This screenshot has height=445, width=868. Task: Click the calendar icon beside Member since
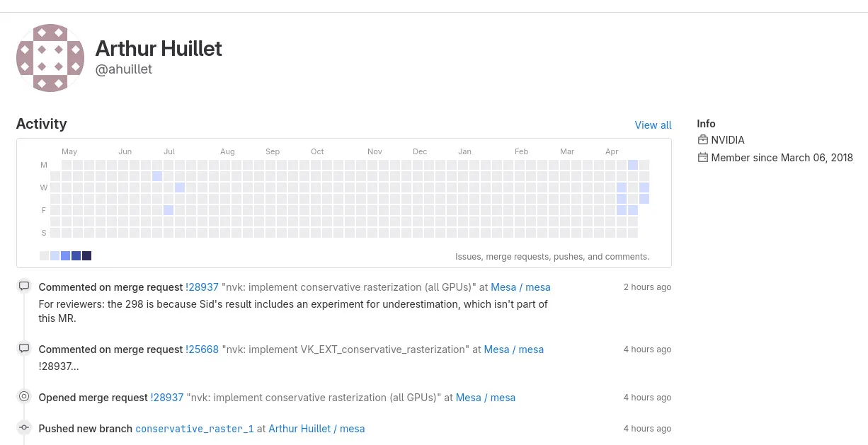pos(702,158)
